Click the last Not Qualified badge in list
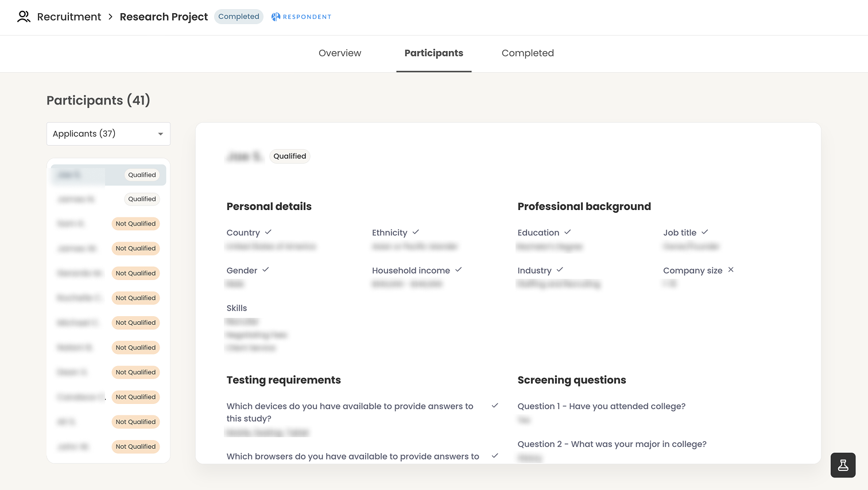This screenshot has height=490, width=868. [135, 446]
